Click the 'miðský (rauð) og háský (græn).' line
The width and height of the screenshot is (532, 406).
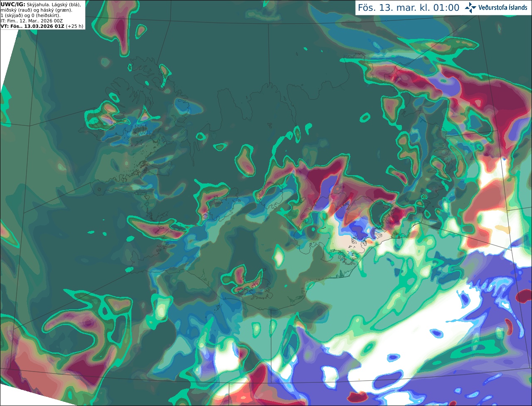(36, 10)
